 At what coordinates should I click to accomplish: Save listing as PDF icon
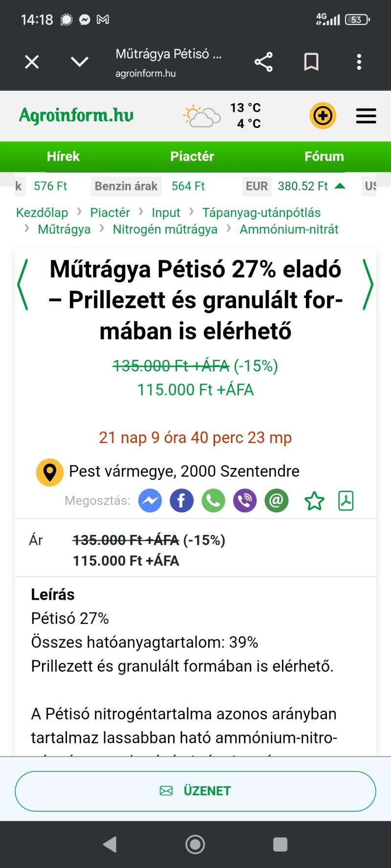point(346,501)
